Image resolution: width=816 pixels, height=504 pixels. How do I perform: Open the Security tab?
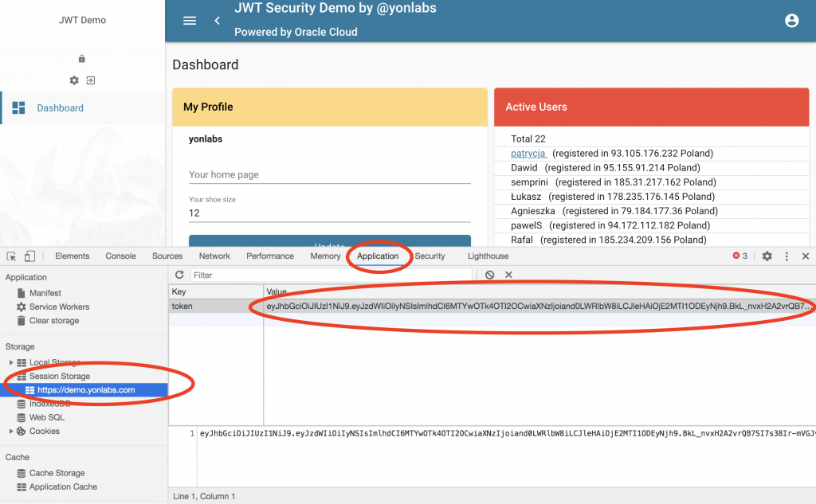[x=430, y=256]
